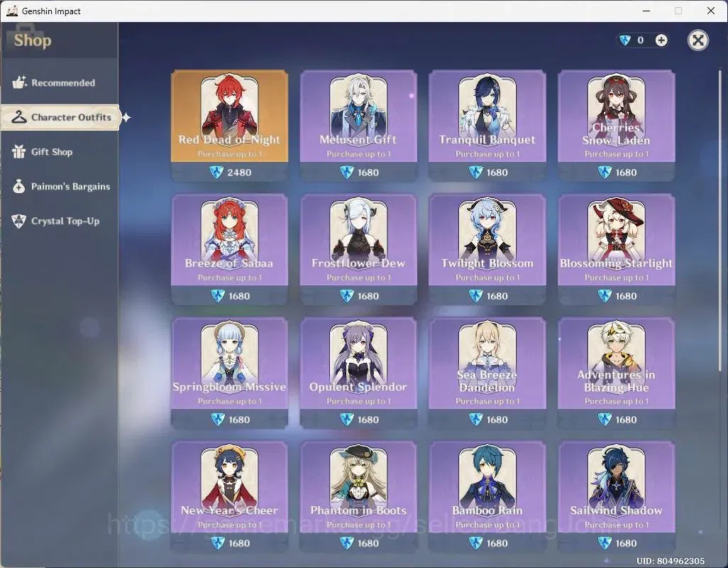
Task: Choose the Frostflower Dew outfit
Action: [358, 249]
